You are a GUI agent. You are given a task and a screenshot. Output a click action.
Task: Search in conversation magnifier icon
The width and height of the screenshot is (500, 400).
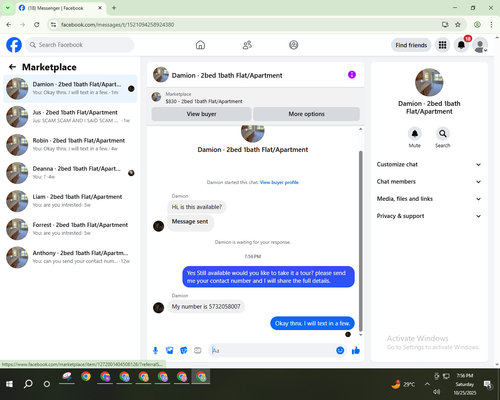click(x=443, y=134)
